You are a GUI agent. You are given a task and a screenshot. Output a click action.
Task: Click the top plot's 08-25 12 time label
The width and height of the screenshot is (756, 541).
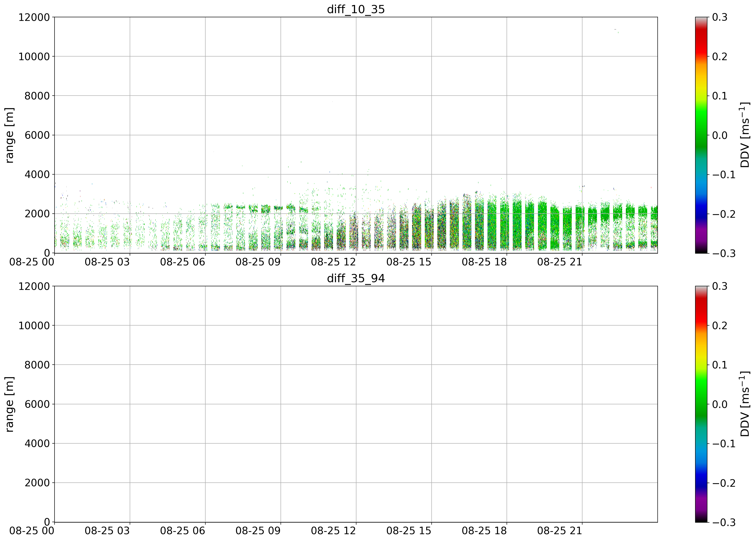[x=333, y=262]
